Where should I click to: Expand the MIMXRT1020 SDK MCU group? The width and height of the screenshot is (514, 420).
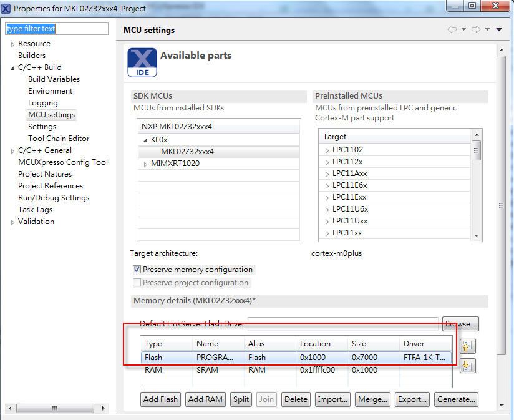point(145,164)
